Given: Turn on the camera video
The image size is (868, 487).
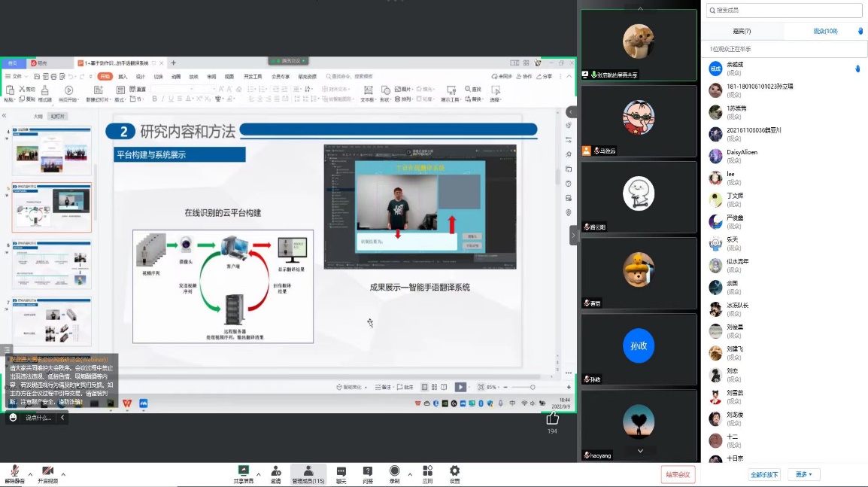Looking at the screenshot, I should pyautogui.click(x=47, y=472).
